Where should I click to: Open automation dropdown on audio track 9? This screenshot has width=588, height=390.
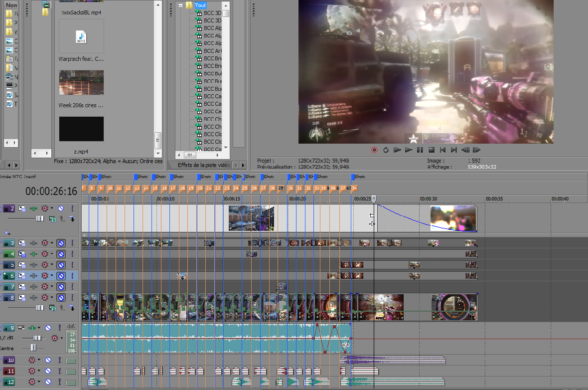tap(39, 328)
